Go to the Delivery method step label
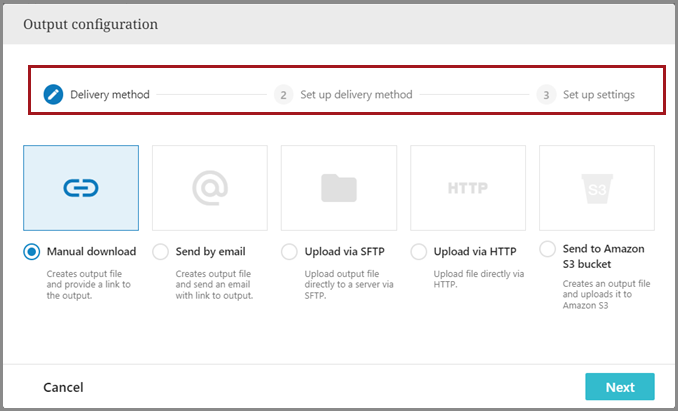The height and width of the screenshot is (411, 678). [x=110, y=95]
